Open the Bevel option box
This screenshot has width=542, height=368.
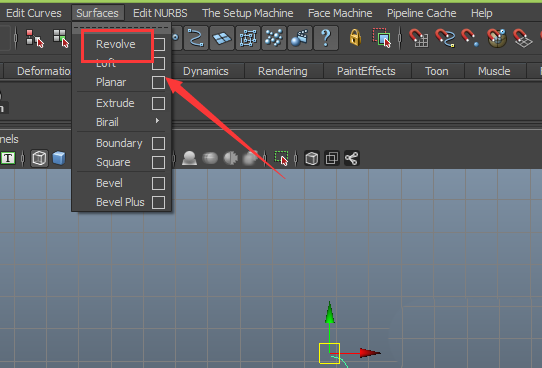[158, 183]
